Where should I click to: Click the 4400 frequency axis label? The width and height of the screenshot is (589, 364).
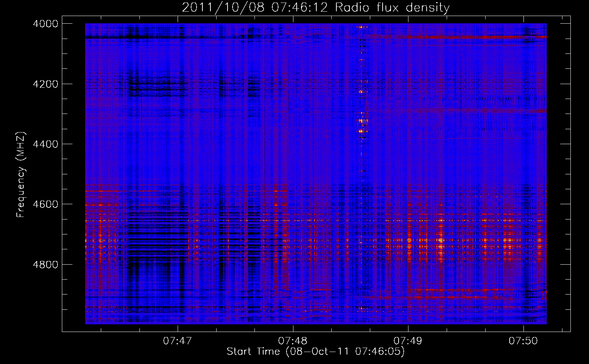46,144
